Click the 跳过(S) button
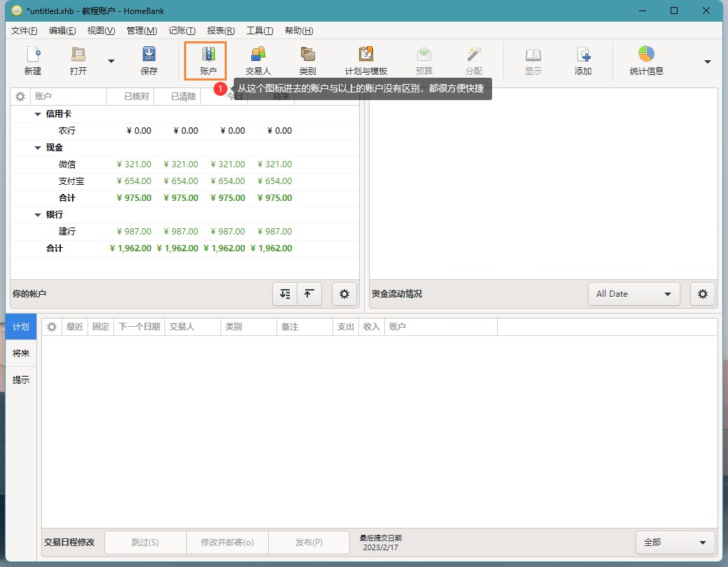728x567 pixels. (145, 542)
